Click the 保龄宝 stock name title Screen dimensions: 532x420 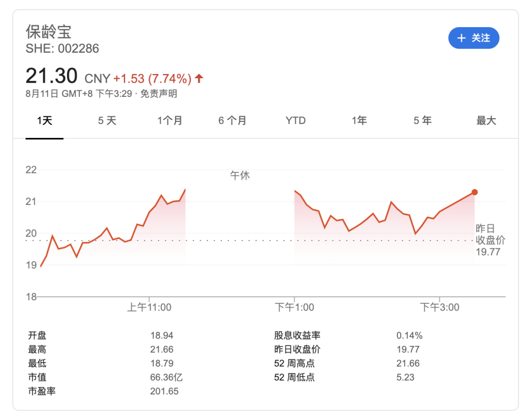point(48,32)
